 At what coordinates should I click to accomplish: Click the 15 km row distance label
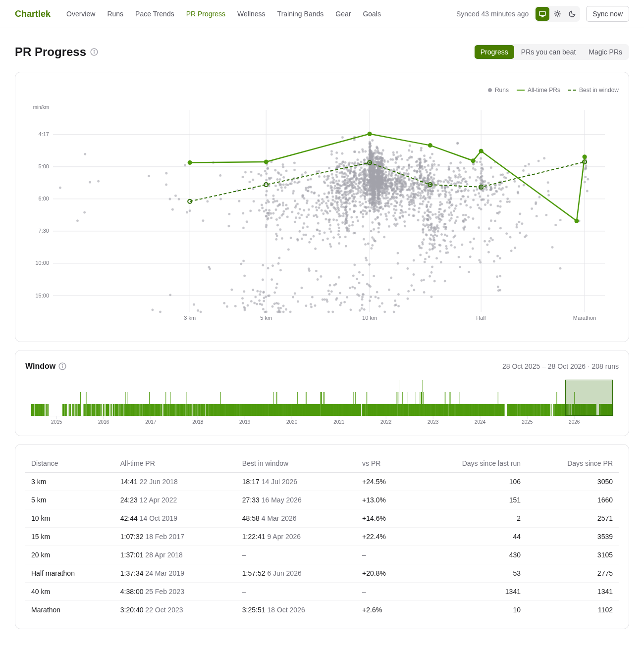click(x=41, y=537)
